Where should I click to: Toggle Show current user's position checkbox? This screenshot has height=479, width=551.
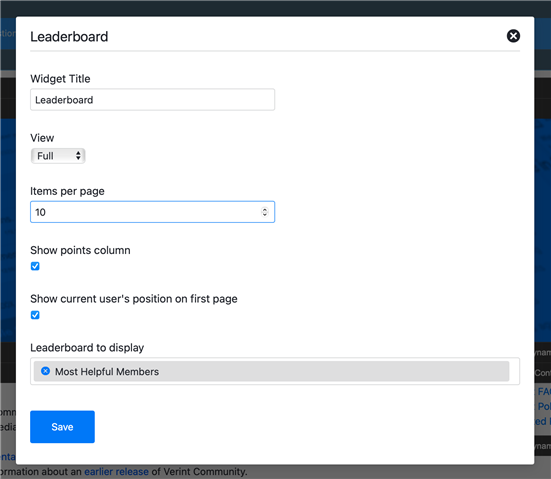pos(35,315)
